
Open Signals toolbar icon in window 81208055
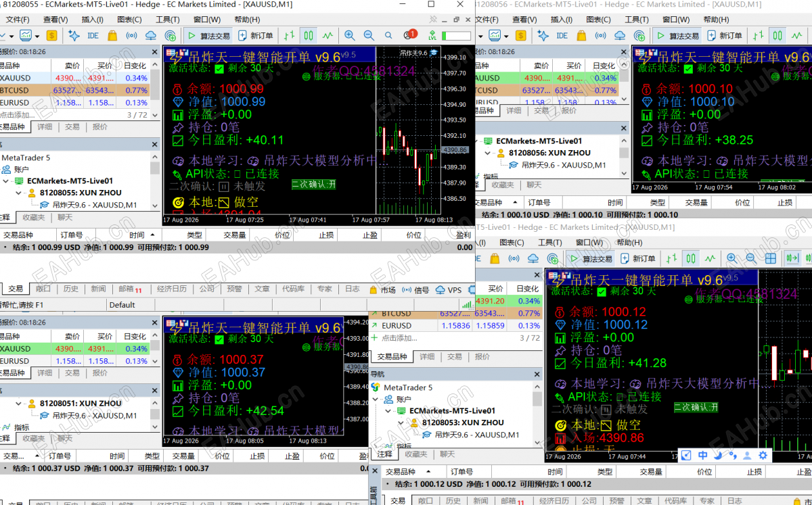click(x=131, y=35)
